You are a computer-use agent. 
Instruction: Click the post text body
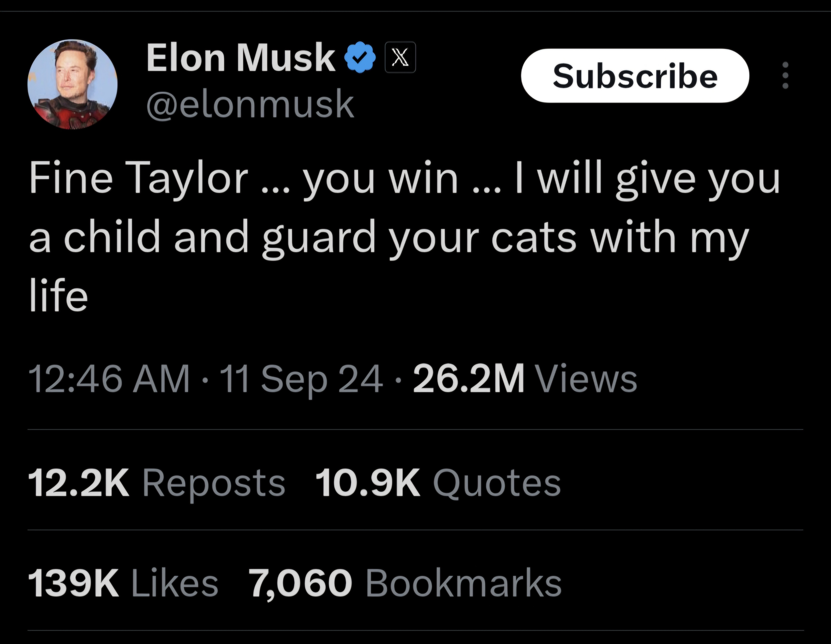403,236
